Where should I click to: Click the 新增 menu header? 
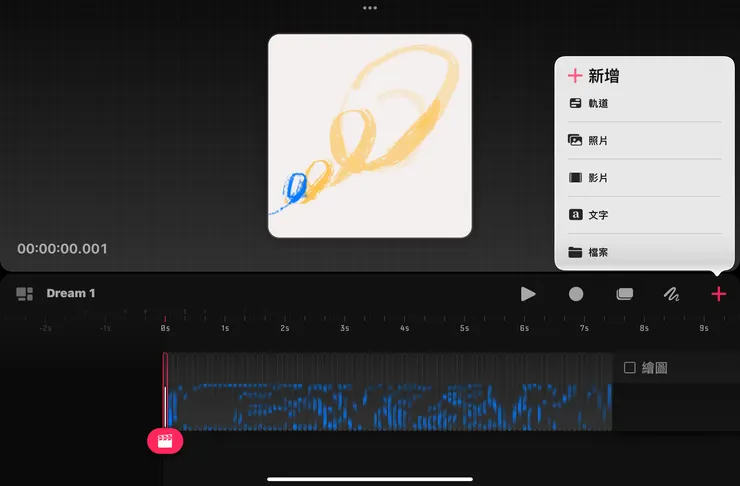pos(604,76)
